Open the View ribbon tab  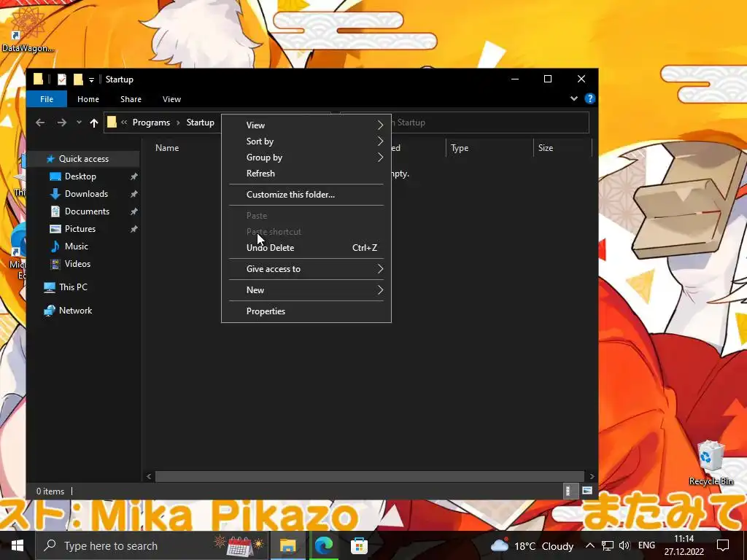(171, 99)
